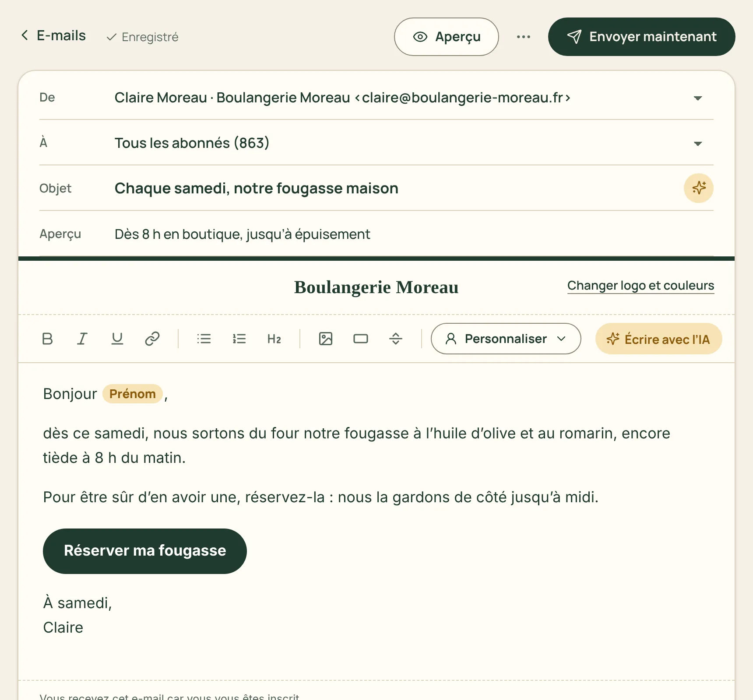Expand the À recipients dropdown
Viewport: 753px width, 700px height.
tap(698, 143)
